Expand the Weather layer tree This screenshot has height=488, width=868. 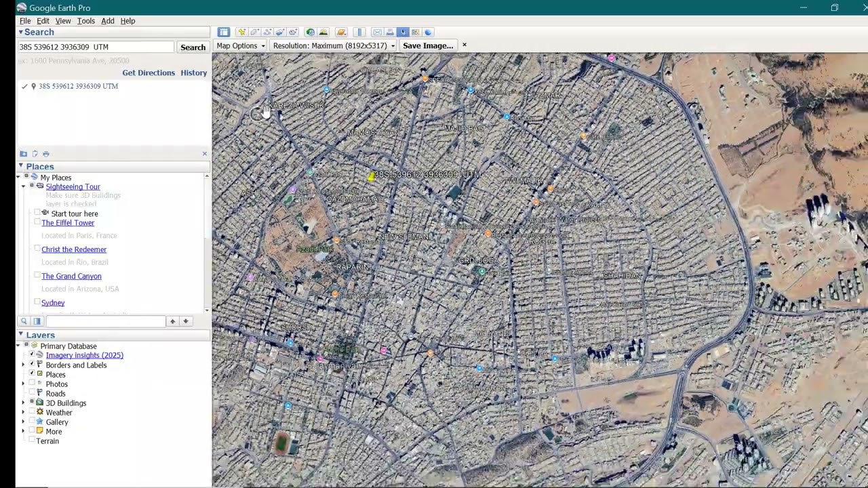click(23, 412)
